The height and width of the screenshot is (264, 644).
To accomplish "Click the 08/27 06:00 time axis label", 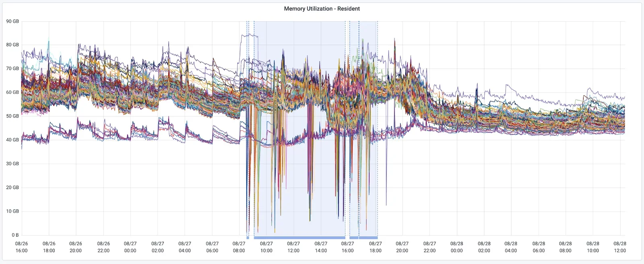I will point(212,247).
